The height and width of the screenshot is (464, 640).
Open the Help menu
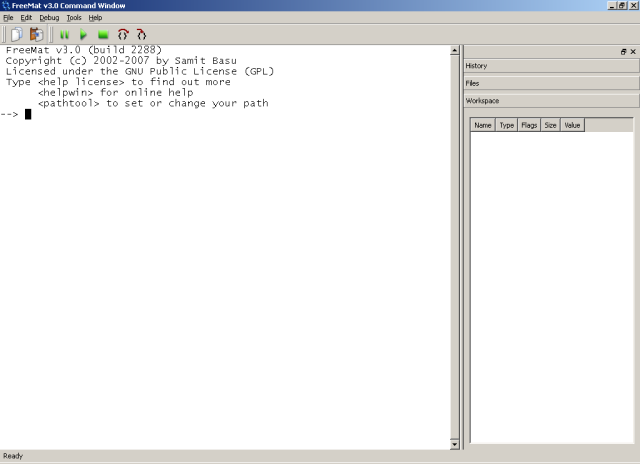tap(95, 18)
